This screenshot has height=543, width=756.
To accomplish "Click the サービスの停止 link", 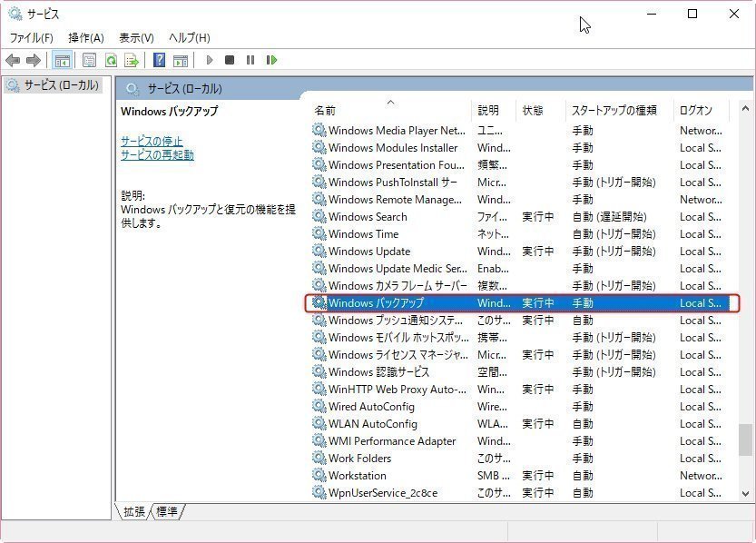I will click(152, 142).
